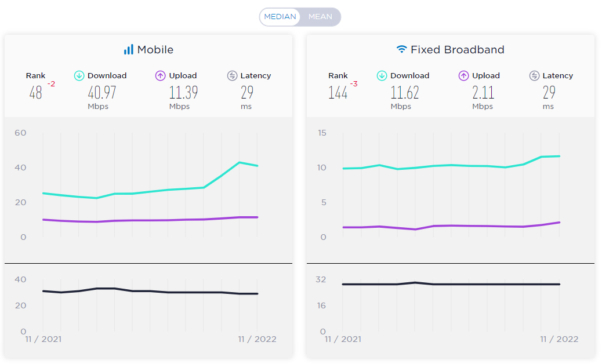Click the Mobile Download arrow icon
Image resolution: width=602 pixels, height=364 pixels.
click(79, 75)
